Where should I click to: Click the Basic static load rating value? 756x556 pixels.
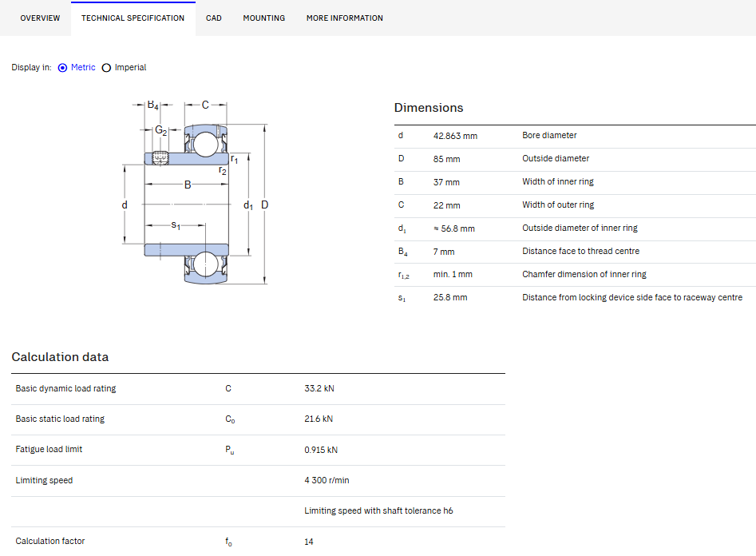click(x=319, y=419)
